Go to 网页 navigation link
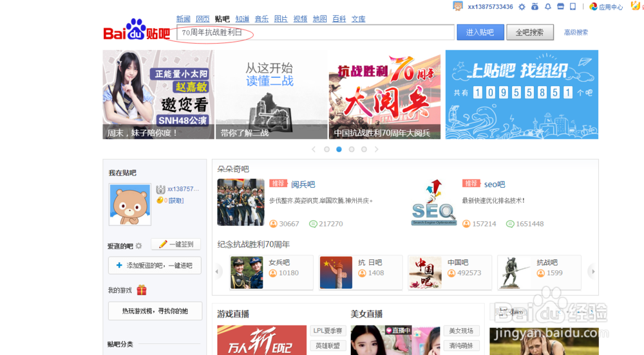644x355 pixels. tap(202, 19)
